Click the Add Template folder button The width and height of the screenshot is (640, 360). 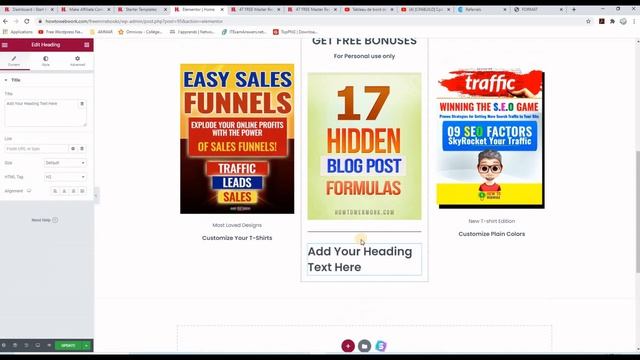coord(364,346)
